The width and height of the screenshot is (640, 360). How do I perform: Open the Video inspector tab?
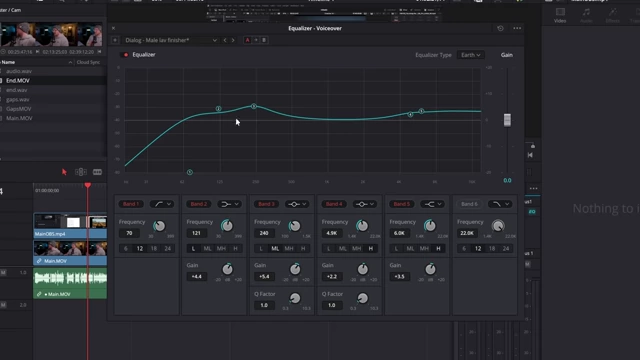(560, 16)
